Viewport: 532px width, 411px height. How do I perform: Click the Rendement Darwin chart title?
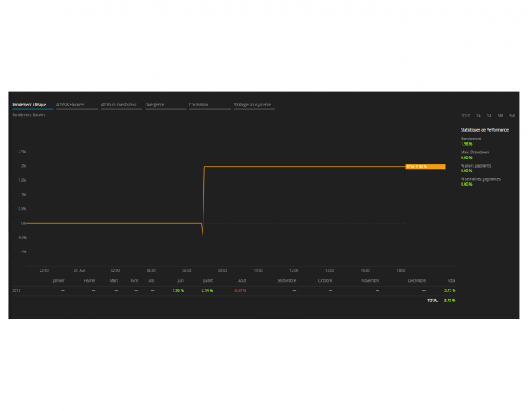tap(28, 115)
